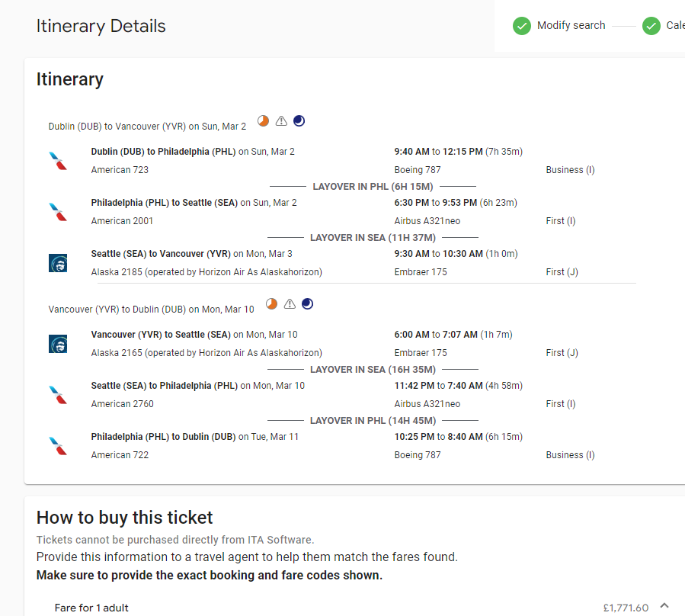Click the orange long-layover icon for the Mar 10 trip
The width and height of the screenshot is (685, 616).
pyautogui.click(x=272, y=304)
